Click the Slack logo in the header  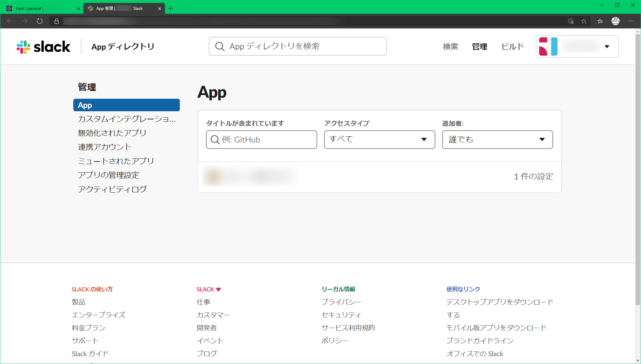(43, 46)
